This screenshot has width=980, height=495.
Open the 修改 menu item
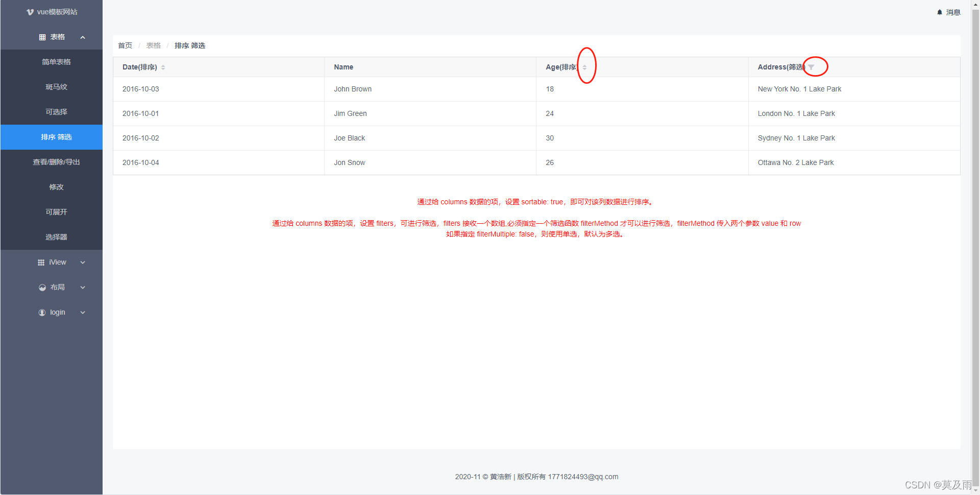pyautogui.click(x=52, y=187)
